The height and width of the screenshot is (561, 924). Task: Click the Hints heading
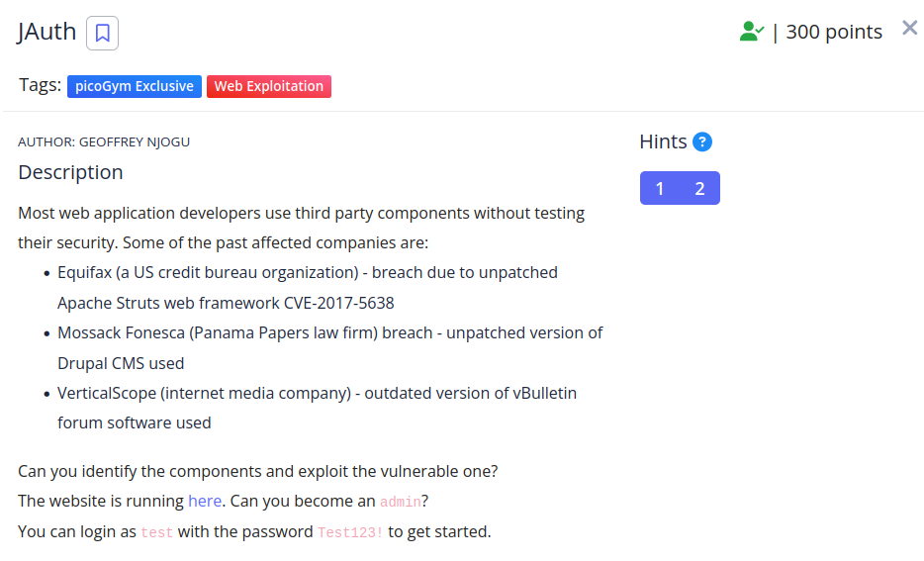click(663, 142)
